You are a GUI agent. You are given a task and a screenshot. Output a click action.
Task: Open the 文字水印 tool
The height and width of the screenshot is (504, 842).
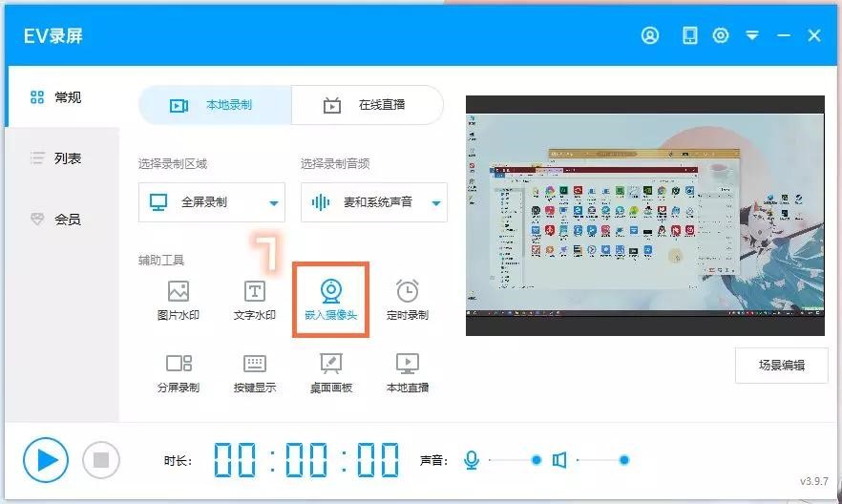pos(255,301)
